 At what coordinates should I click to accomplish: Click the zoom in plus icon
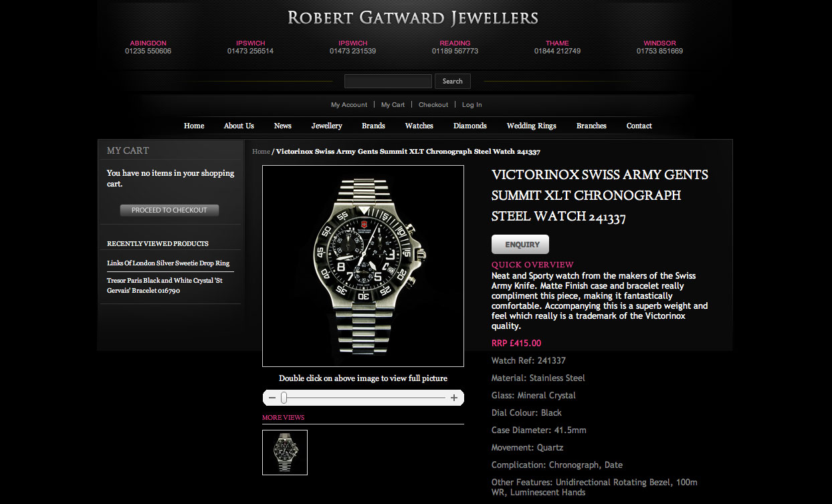454,398
